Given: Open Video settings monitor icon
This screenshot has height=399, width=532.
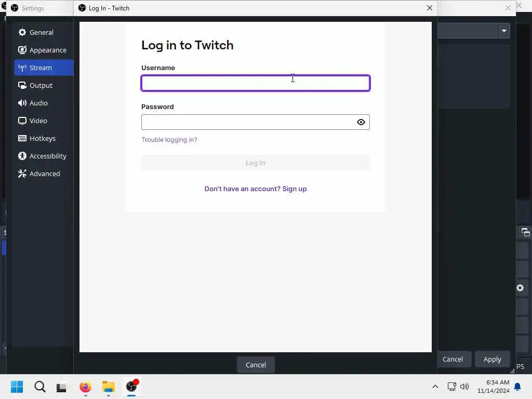Looking at the screenshot, I should [22, 121].
